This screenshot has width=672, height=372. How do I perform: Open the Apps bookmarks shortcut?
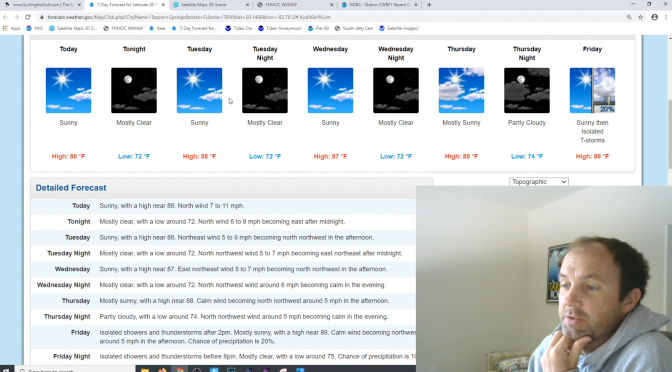[x=12, y=28]
